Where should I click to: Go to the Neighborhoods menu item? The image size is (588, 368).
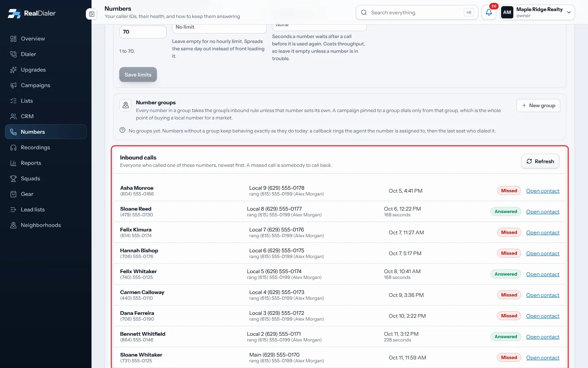tap(46, 225)
